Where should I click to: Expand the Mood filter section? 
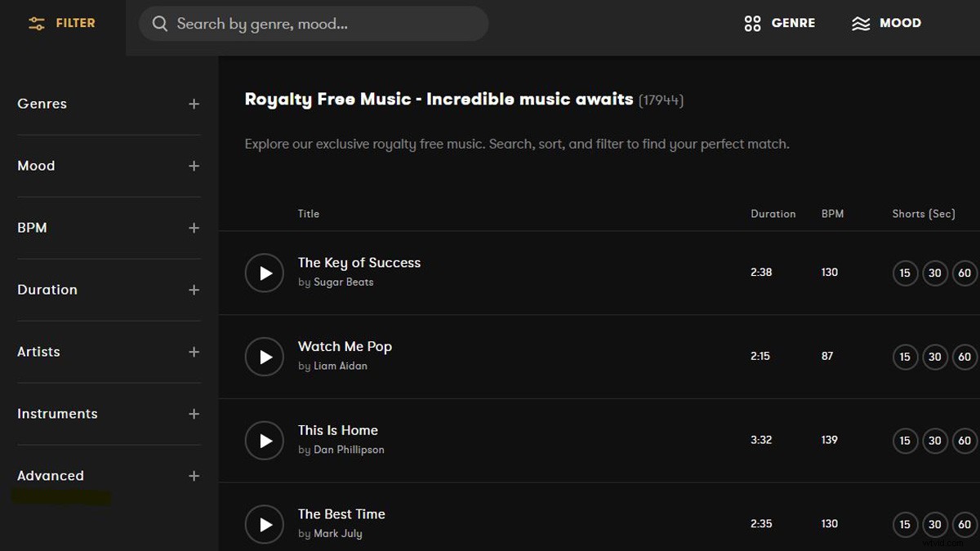tap(194, 166)
